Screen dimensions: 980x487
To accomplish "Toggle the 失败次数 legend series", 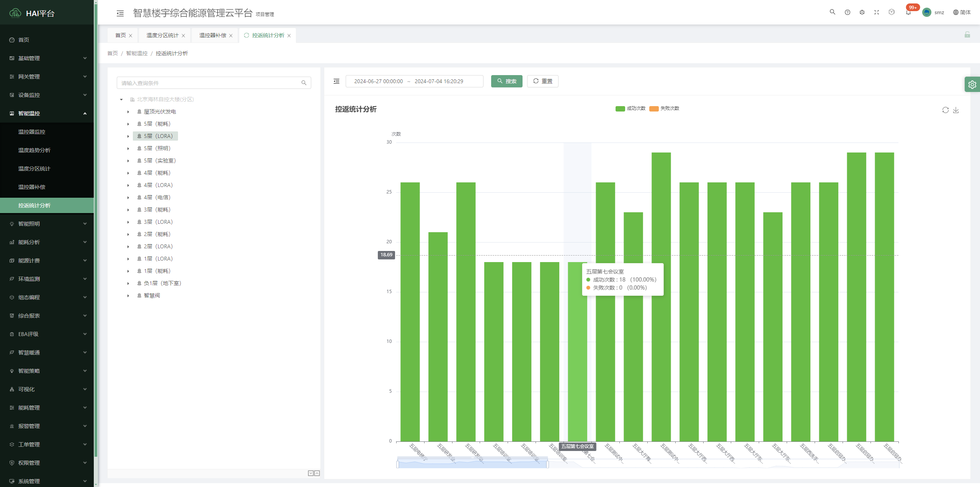I will point(664,108).
